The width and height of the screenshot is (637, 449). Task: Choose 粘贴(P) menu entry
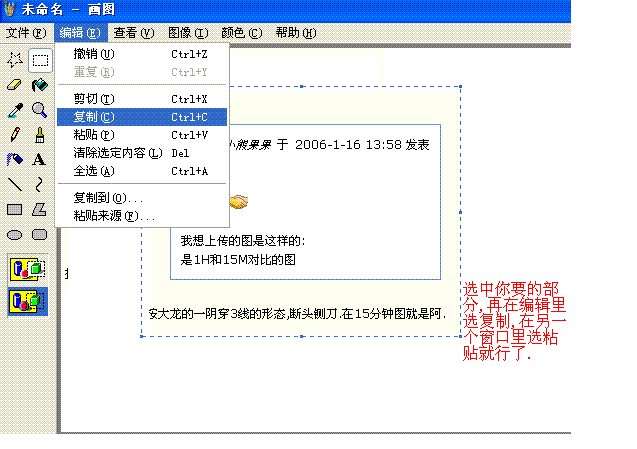142,135
